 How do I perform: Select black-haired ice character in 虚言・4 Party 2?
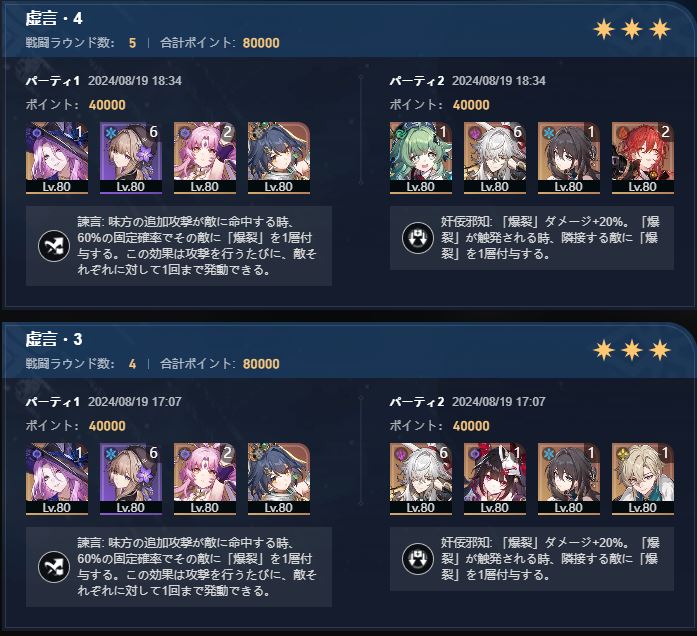pyautogui.click(x=569, y=158)
